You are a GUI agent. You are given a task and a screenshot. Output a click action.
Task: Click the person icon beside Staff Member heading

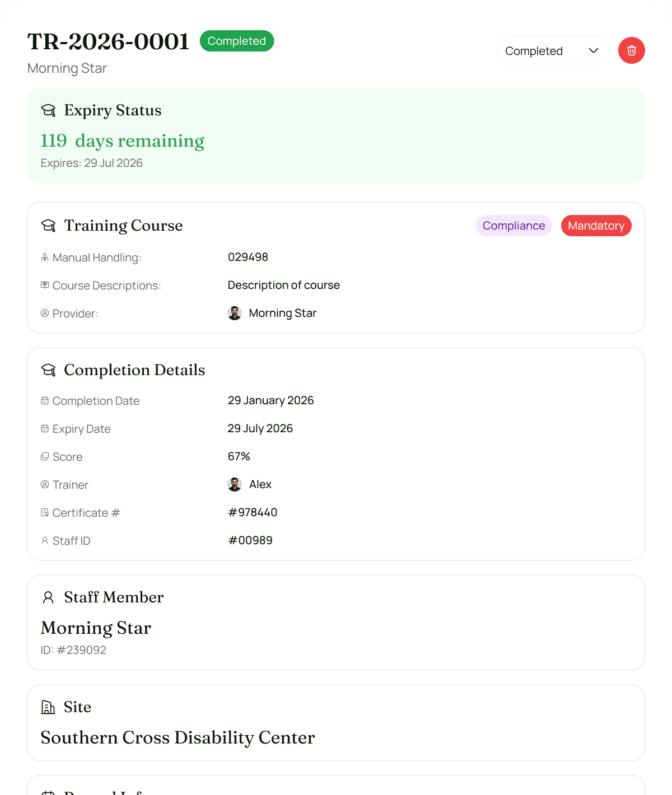[x=48, y=597]
